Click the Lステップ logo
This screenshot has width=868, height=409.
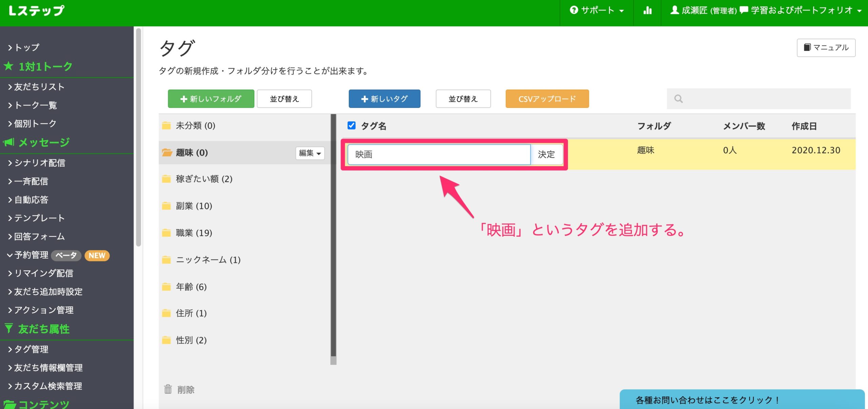coord(36,11)
